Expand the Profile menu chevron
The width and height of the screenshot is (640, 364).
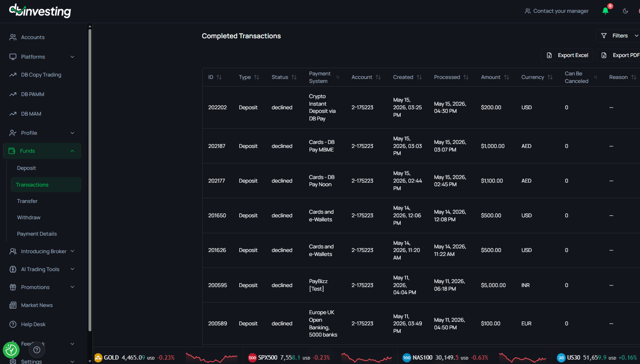tap(72, 133)
